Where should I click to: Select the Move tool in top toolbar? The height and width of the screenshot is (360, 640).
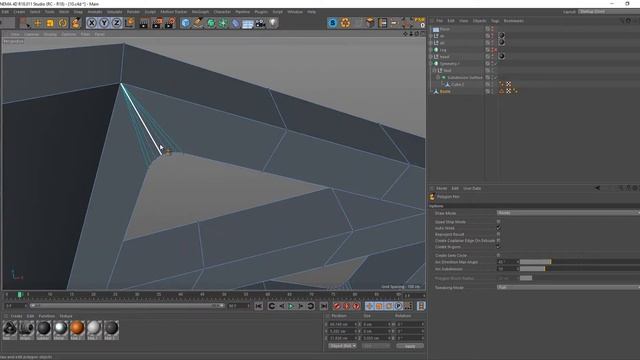coord(38,23)
